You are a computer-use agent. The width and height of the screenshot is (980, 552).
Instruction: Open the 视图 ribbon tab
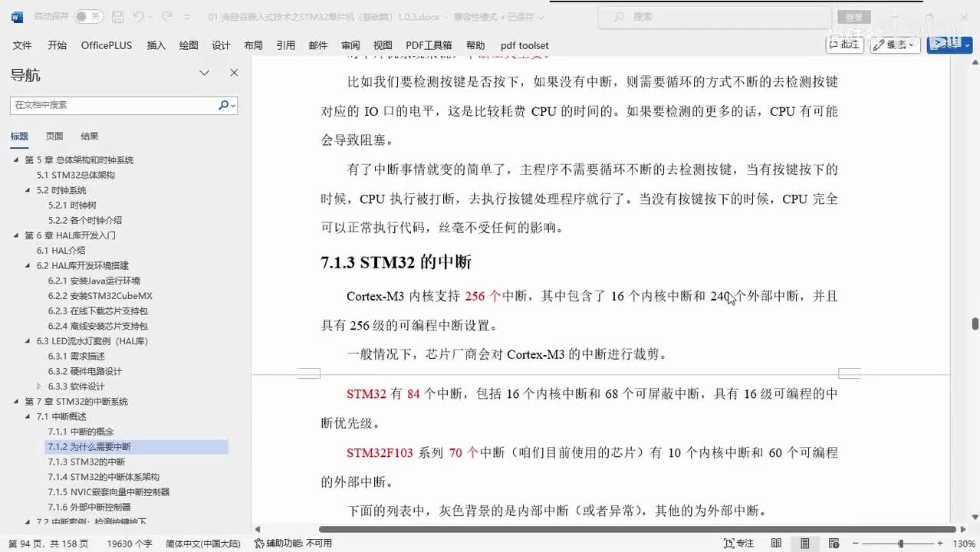[x=383, y=45]
